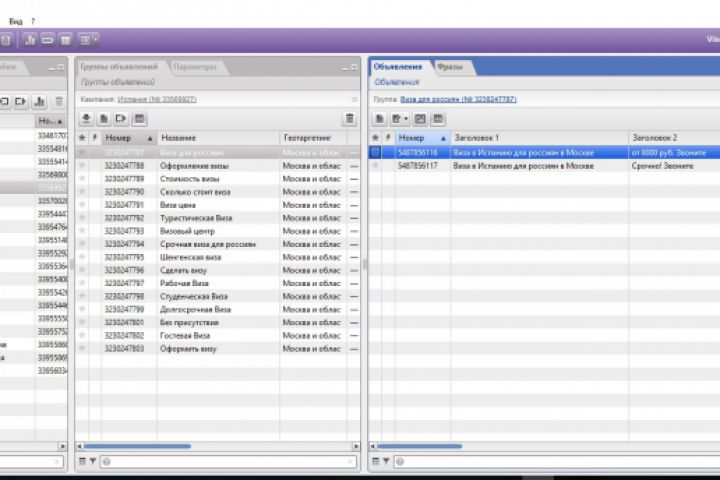The width and height of the screenshot is (720, 480).
Task: Click the clipboard icon in the top toolbar
Action: [6, 40]
